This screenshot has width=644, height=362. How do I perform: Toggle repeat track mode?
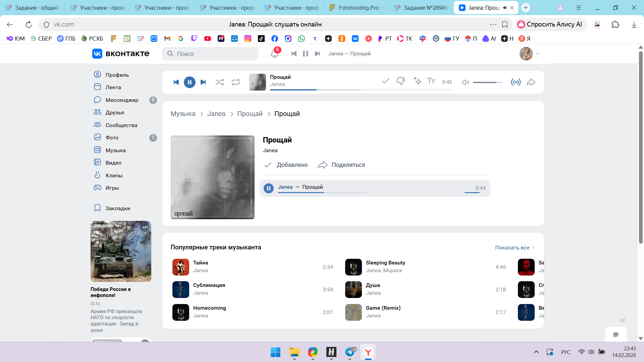click(236, 82)
